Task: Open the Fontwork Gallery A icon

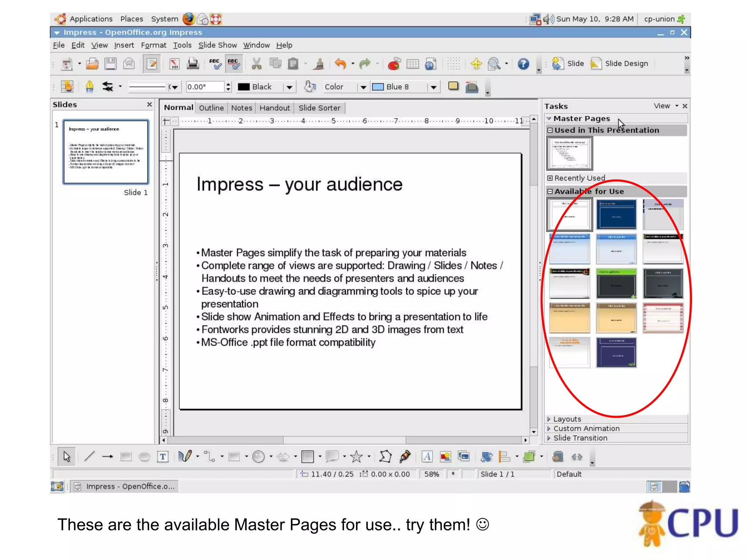Action: (x=427, y=456)
